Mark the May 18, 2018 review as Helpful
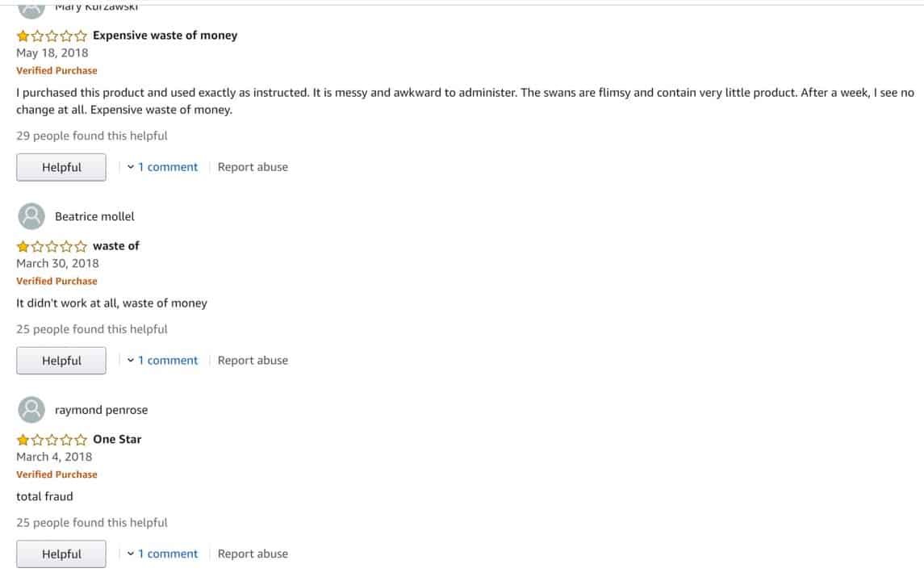This screenshot has width=924, height=581. pos(61,167)
